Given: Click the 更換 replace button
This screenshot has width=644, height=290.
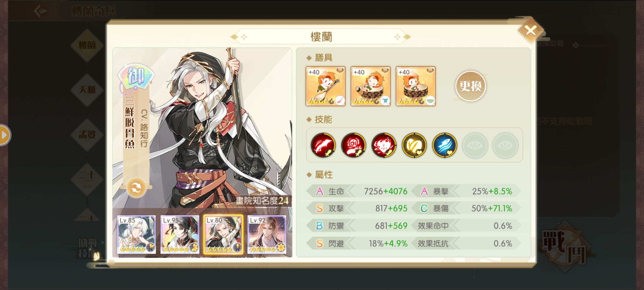Looking at the screenshot, I should 470,86.
